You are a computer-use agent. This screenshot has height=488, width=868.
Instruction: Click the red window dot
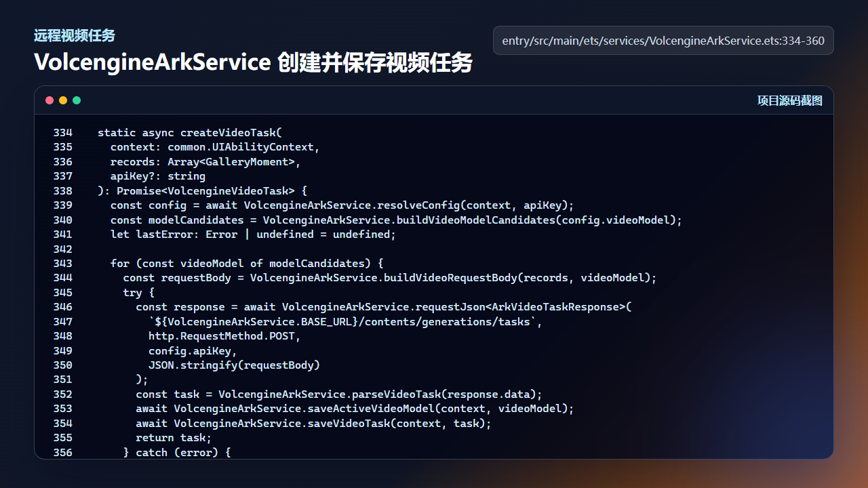point(50,100)
